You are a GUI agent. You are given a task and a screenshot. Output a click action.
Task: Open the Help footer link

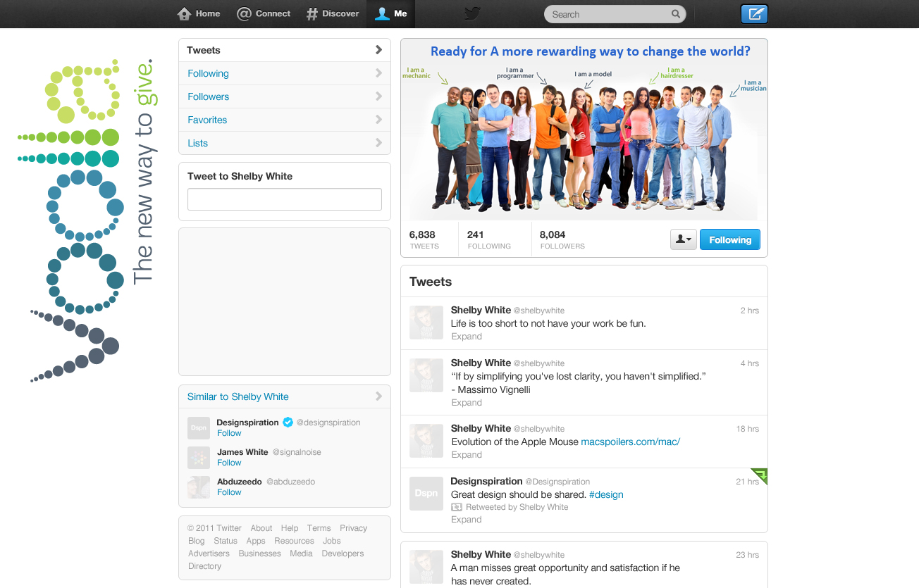[290, 528]
